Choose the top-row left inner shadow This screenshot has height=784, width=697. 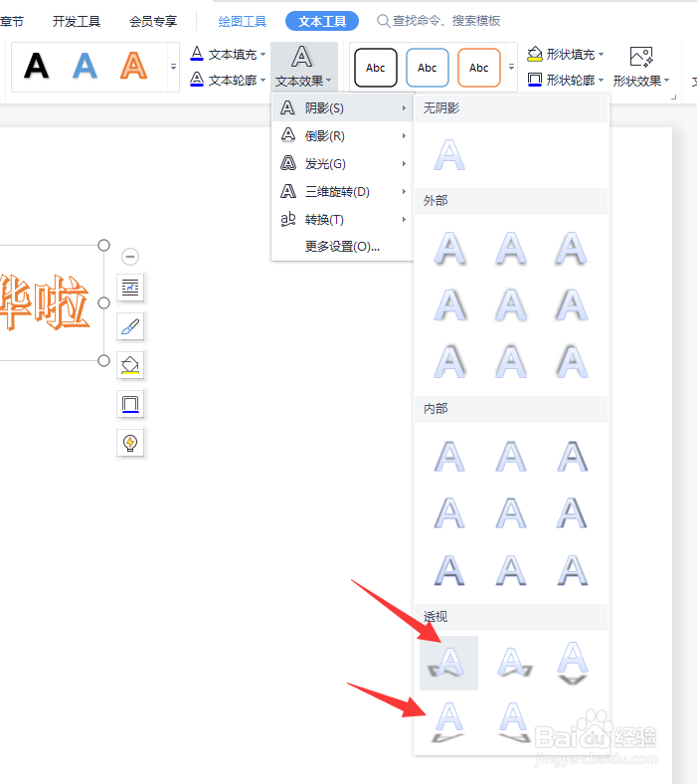[450, 457]
